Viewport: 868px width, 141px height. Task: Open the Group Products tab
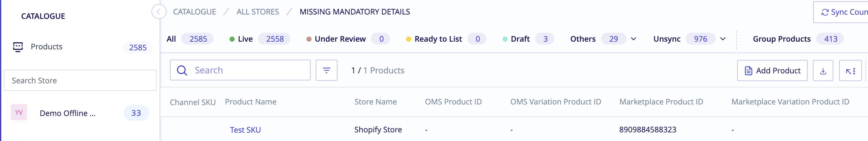tap(797, 39)
